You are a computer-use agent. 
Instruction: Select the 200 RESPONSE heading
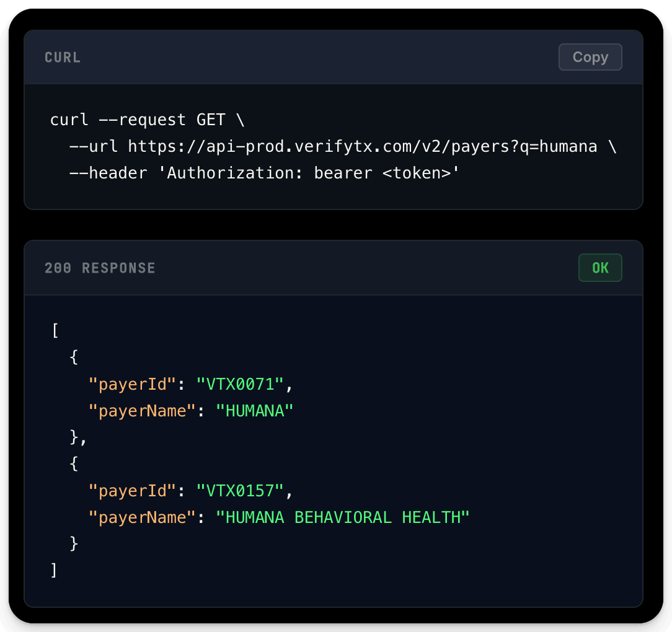click(100, 268)
